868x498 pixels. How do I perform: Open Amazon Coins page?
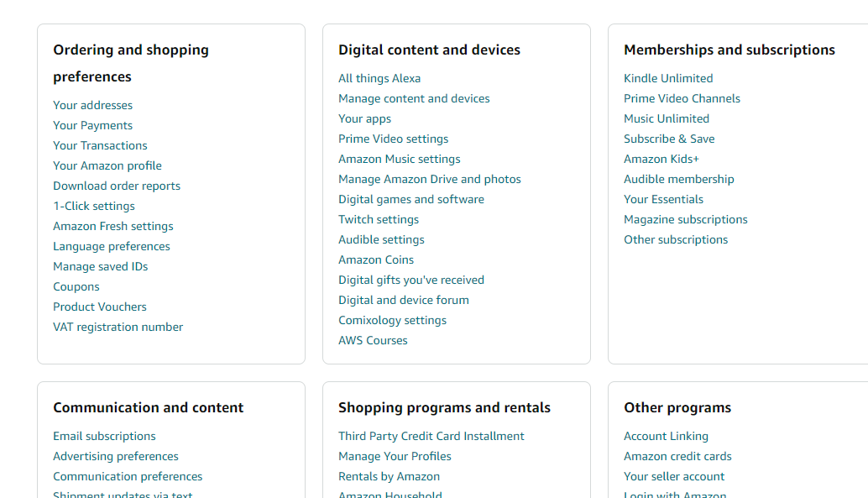[x=376, y=259]
